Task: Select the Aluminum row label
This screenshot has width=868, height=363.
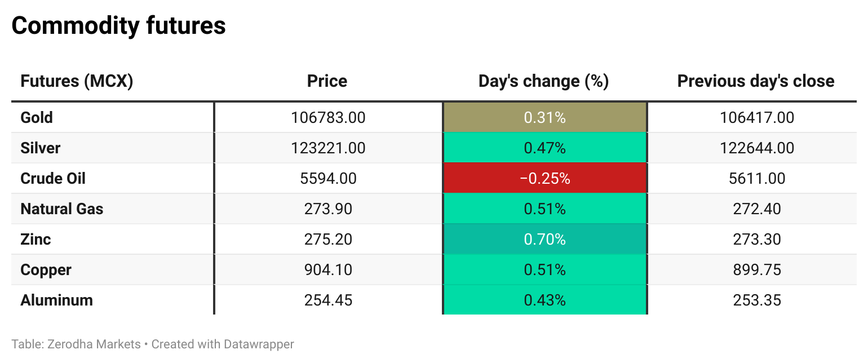Action: click(56, 300)
